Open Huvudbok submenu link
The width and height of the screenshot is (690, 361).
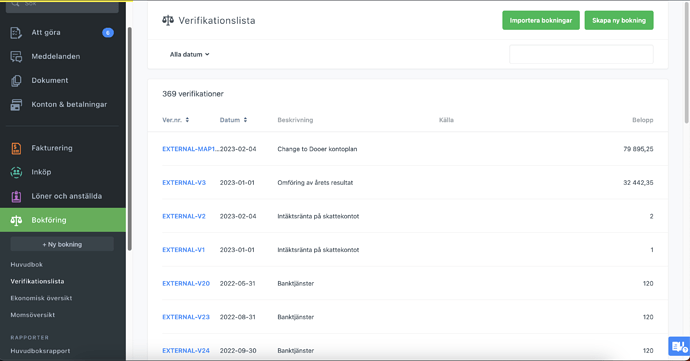click(27, 265)
